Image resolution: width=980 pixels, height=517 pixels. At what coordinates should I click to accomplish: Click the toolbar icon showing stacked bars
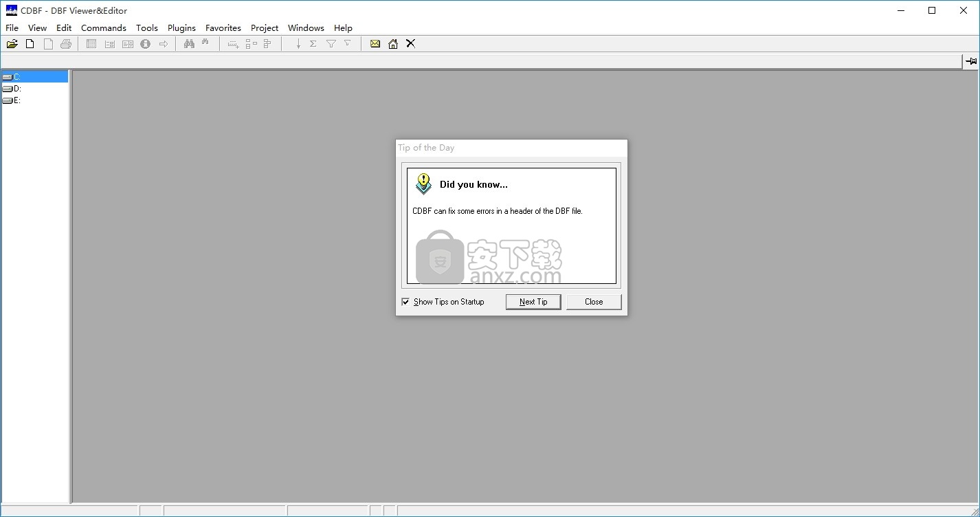click(267, 44)
